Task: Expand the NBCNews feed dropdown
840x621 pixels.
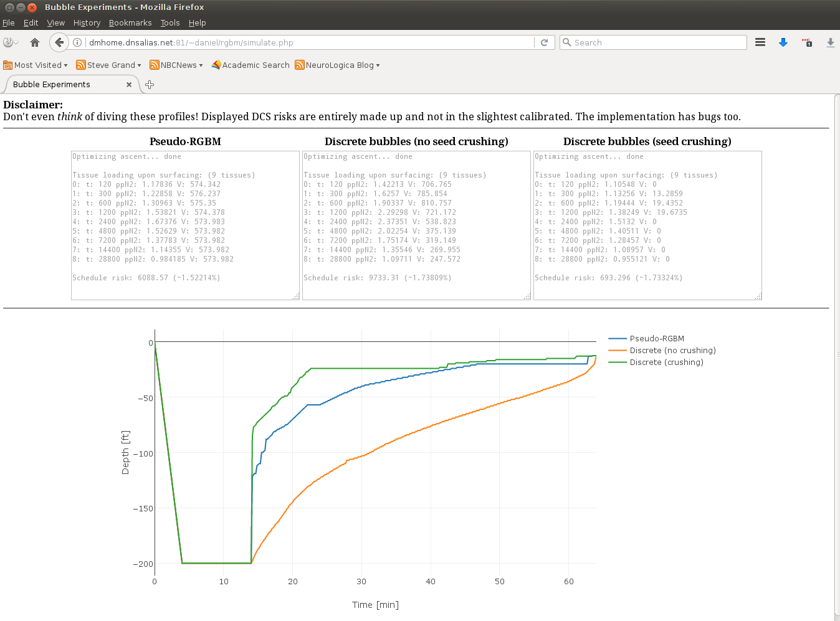Action: [201, 65]
